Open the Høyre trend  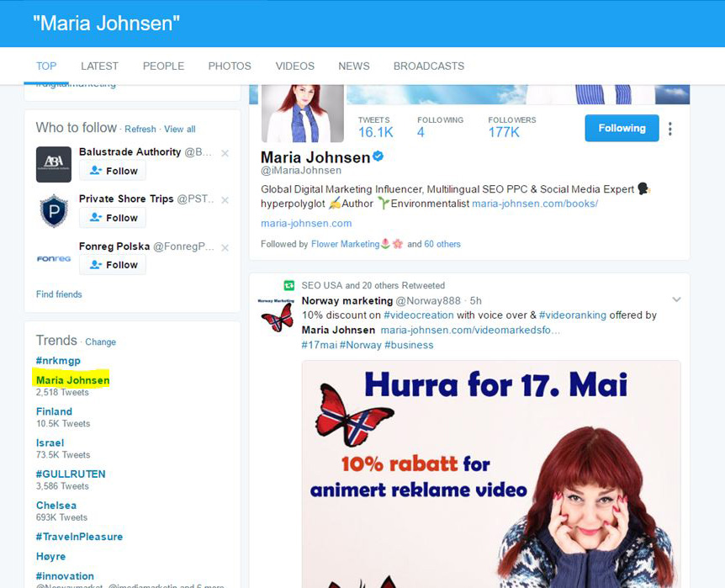tap(50, 557)
